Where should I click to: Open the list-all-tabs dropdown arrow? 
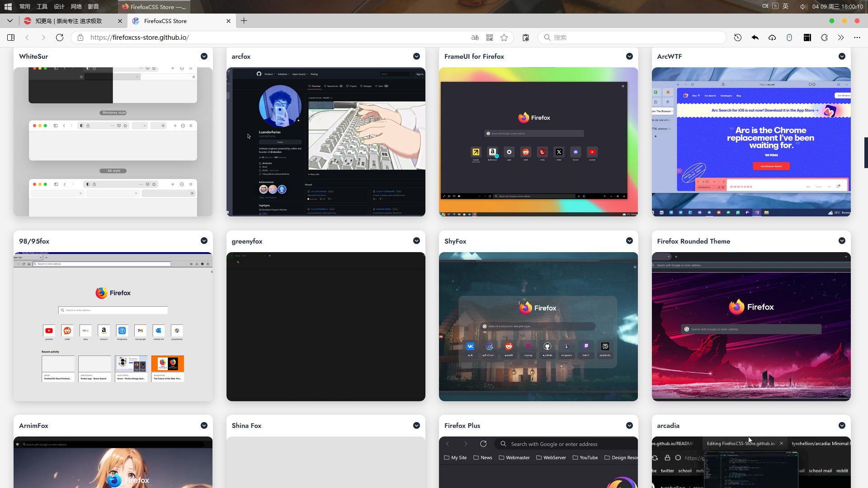pos(9,21)
